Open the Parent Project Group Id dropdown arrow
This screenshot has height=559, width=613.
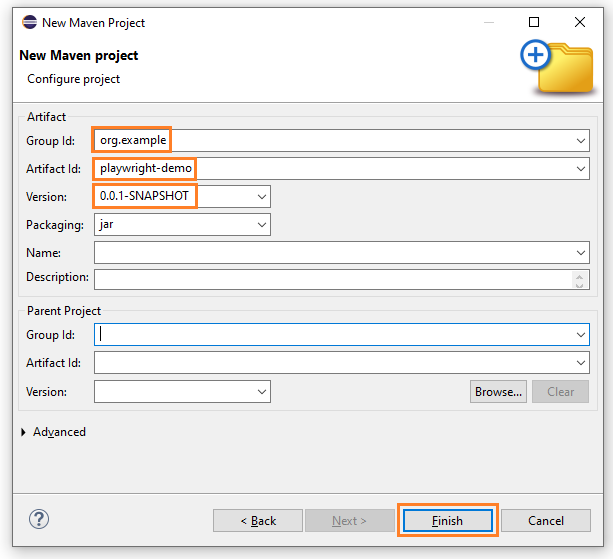coord(581,335)
